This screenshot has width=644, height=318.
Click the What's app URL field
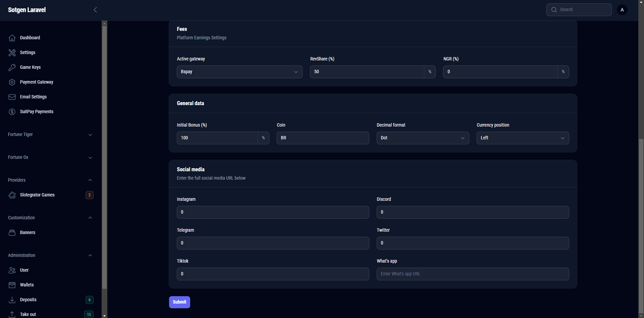472,274
